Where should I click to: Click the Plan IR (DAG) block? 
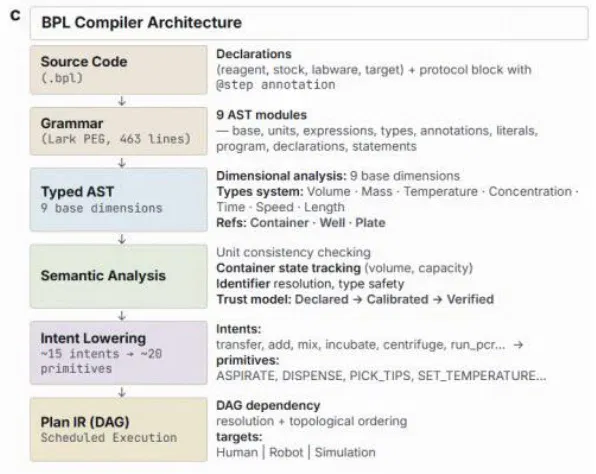(x=119, y=430)
